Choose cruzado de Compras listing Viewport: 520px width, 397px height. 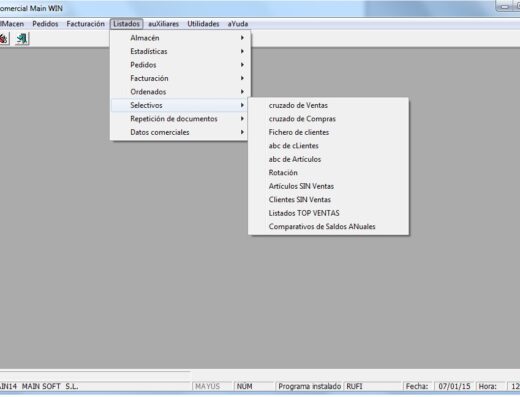point(328,119)
